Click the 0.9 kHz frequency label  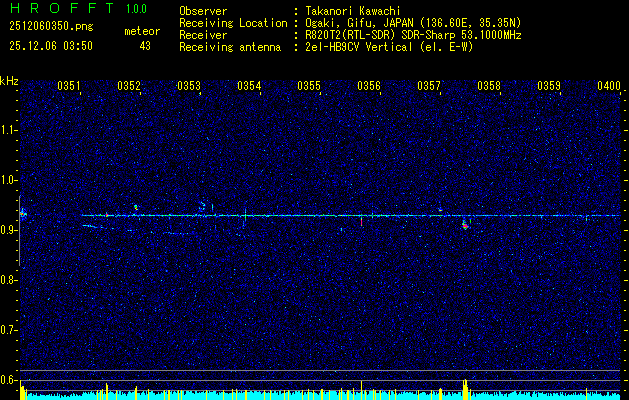9,230
